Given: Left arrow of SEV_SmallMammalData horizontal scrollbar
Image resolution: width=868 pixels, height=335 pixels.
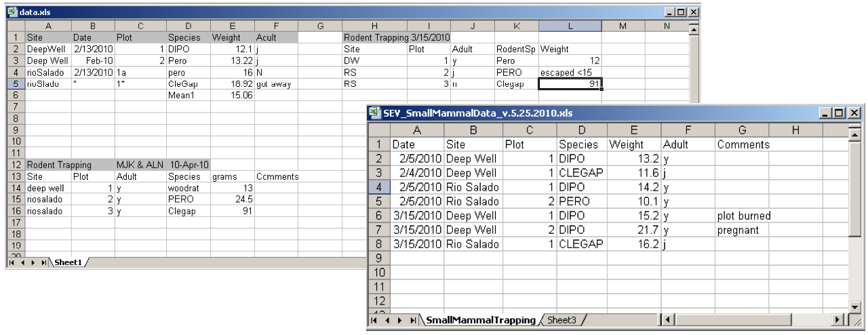Looking at the screenshot, I should point(669,319).
